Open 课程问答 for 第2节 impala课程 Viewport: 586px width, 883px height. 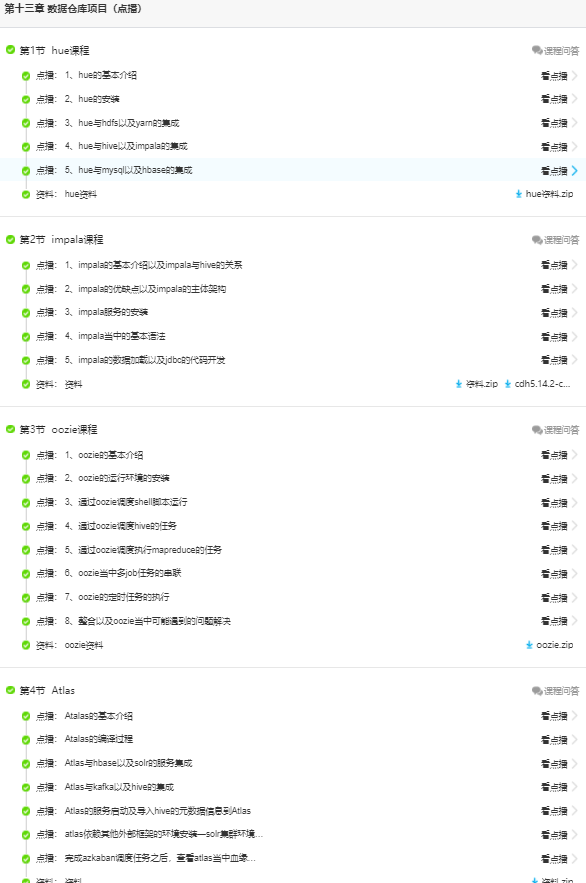pyautogui.click(x=556, y=240)
